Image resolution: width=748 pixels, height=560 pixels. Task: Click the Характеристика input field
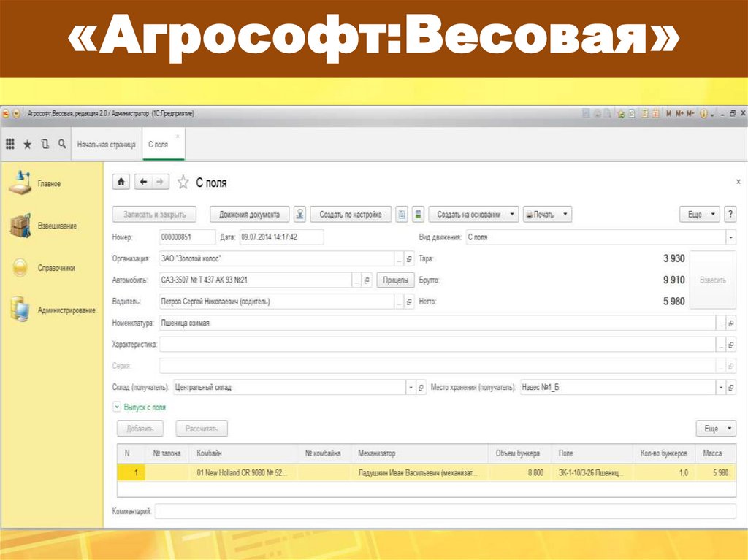coord(438,345)
